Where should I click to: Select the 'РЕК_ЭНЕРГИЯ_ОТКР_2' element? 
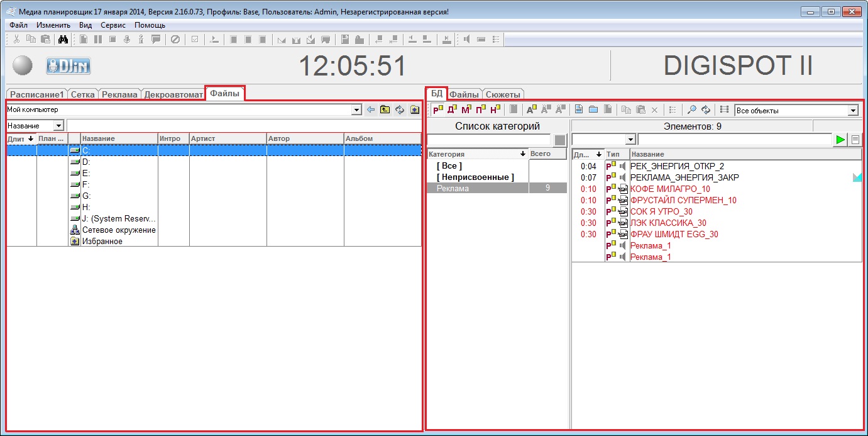(x=677, y=166)
